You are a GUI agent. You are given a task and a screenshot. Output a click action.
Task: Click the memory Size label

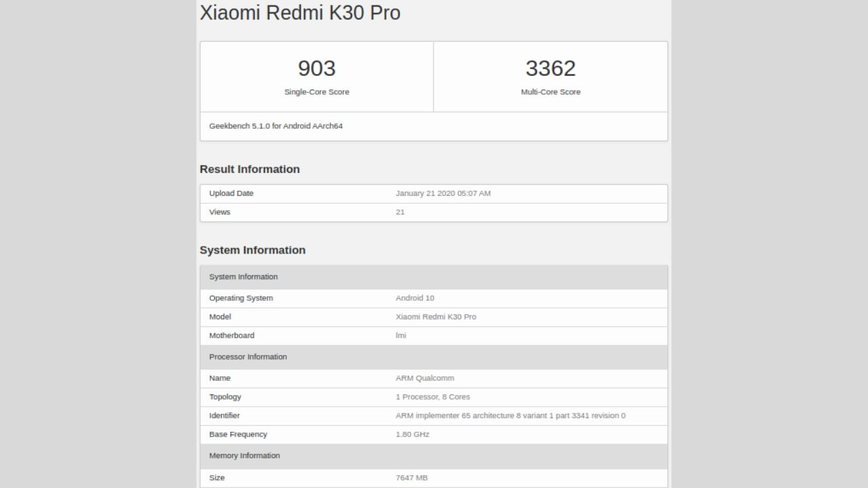pyautogui.click(x=217, y=478)
